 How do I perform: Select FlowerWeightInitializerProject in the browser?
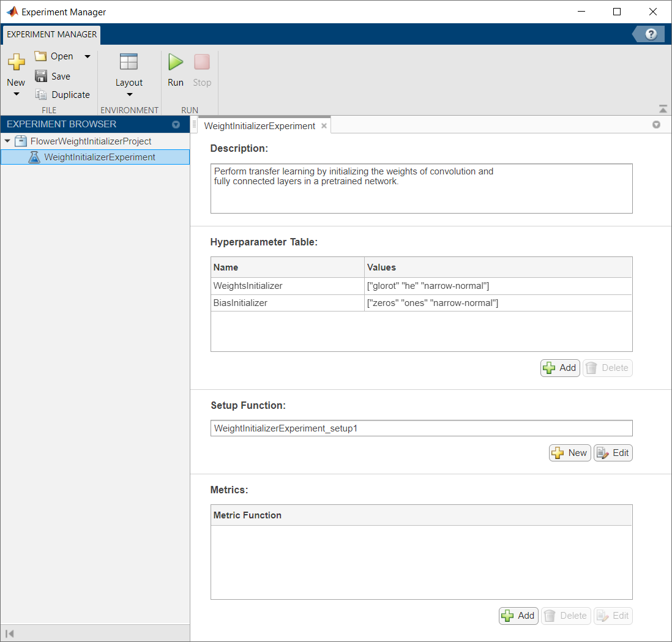91,141
